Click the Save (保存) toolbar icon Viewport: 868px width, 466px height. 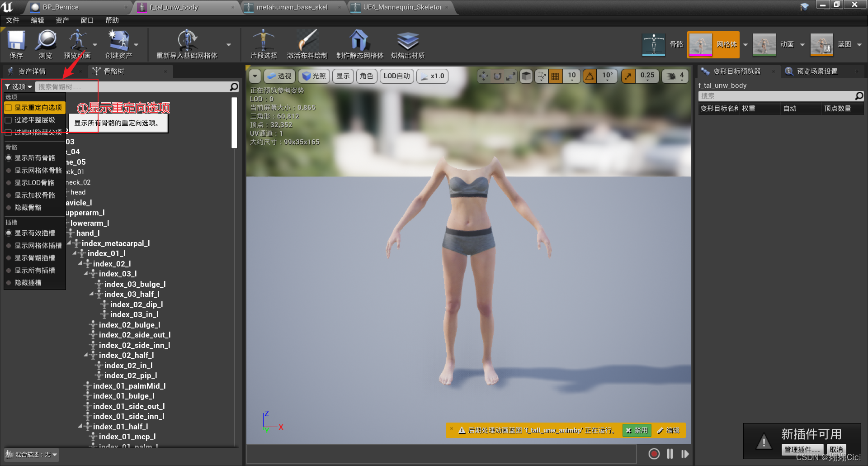tap(16, 41)
